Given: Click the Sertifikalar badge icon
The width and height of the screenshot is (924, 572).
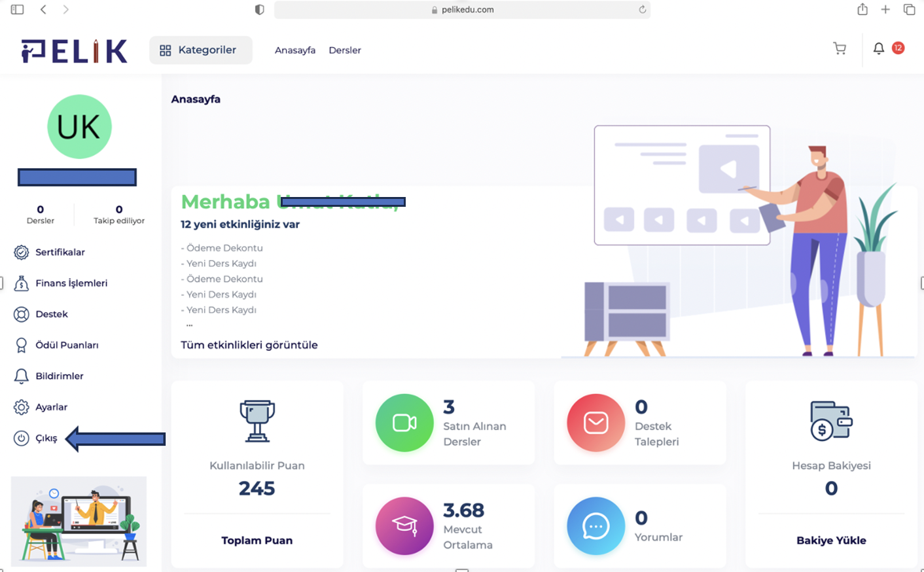Looking at the screenshot, I should 22,252.
